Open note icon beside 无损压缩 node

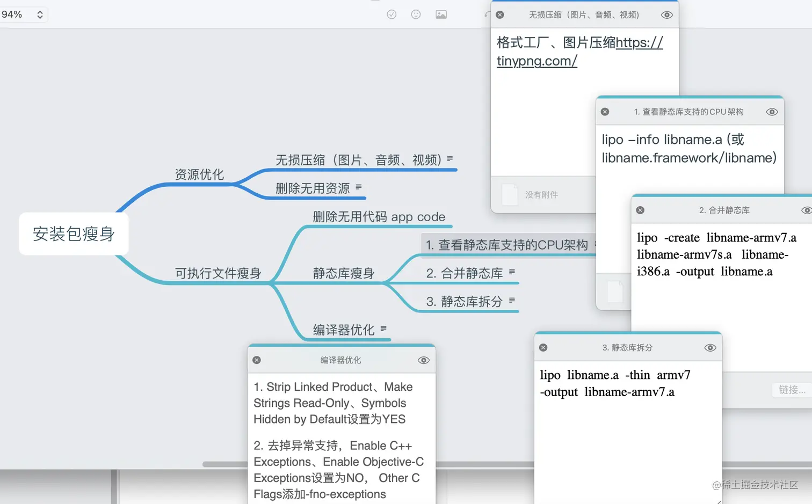[x=450, y=158]
